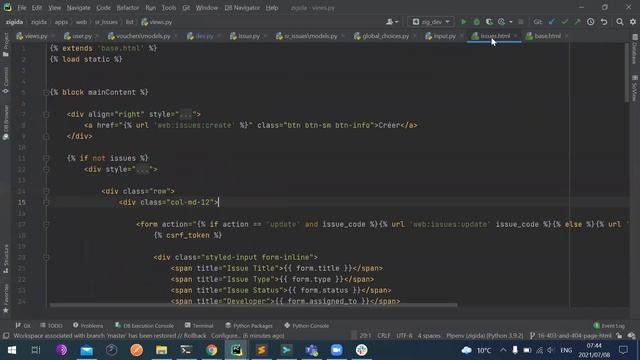
Task: Open the Refactor menu
Action: [128, 8]
